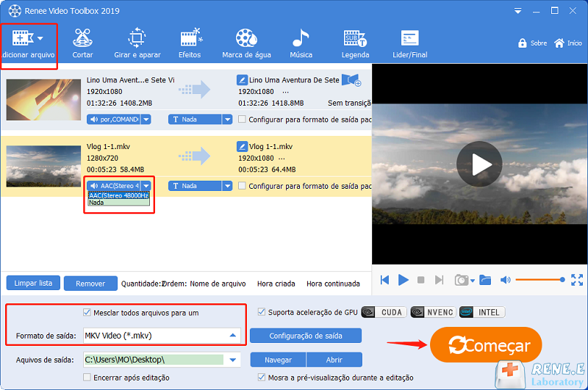The height and width of the screenshot is (390, 588).
Task: Sort by Hora continuada
Action: pyautogui.click(x=333, y=284)
